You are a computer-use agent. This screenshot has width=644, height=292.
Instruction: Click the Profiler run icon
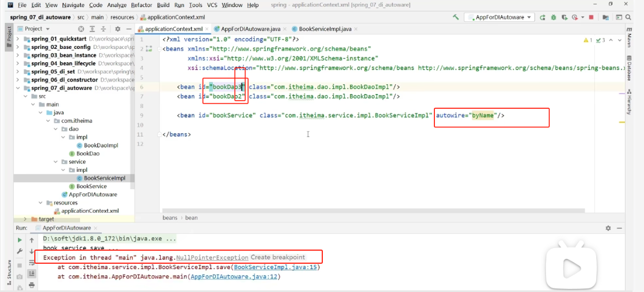pos(574,17)
